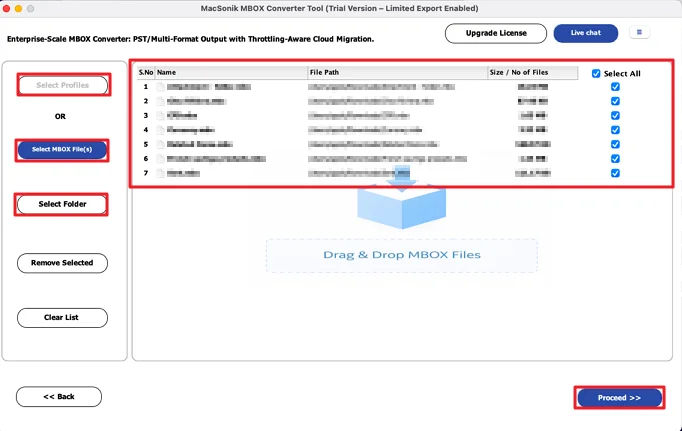Uncheck the checkbox for row 6

[x=615, y=159]
